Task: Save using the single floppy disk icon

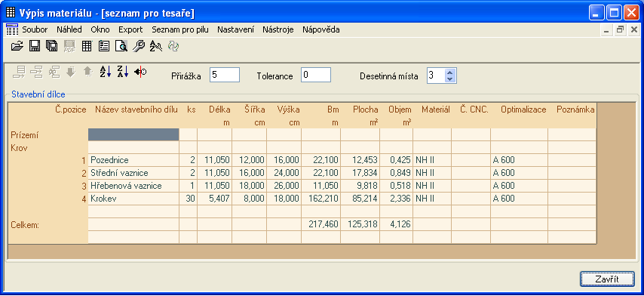Action: click(35, 46)
